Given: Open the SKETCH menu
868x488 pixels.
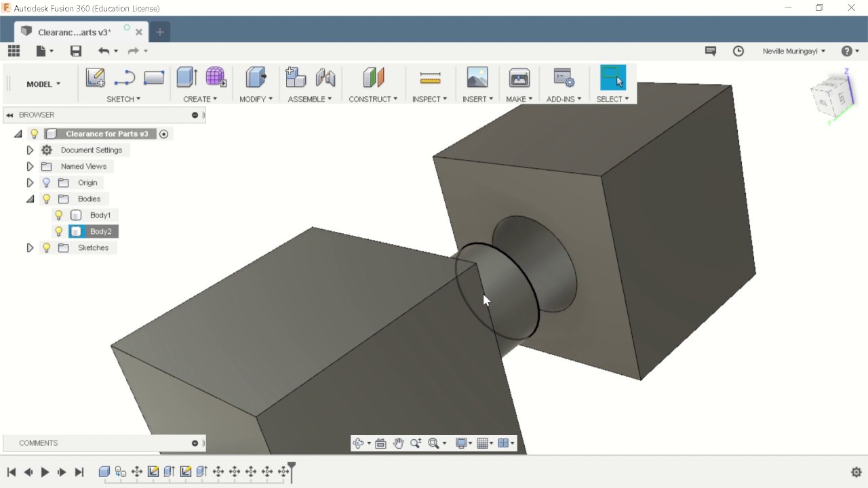Looking at the screenshot, I should [123, 99].
